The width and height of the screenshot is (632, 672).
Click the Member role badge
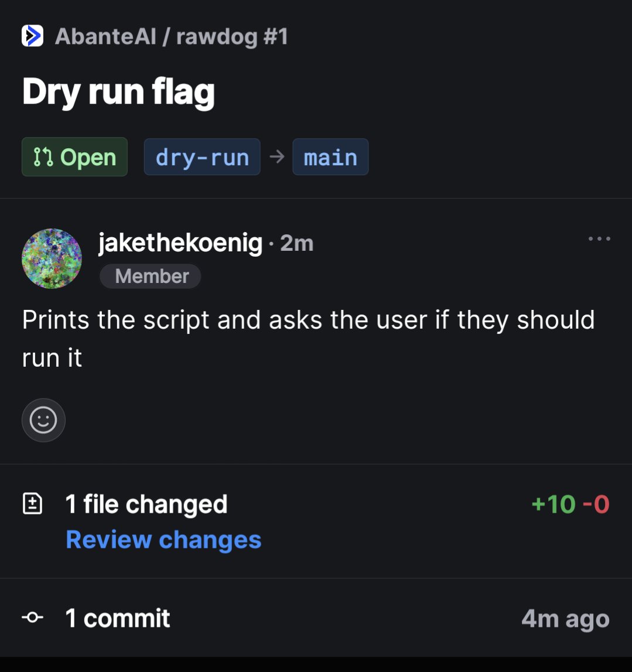click(151, 276)
